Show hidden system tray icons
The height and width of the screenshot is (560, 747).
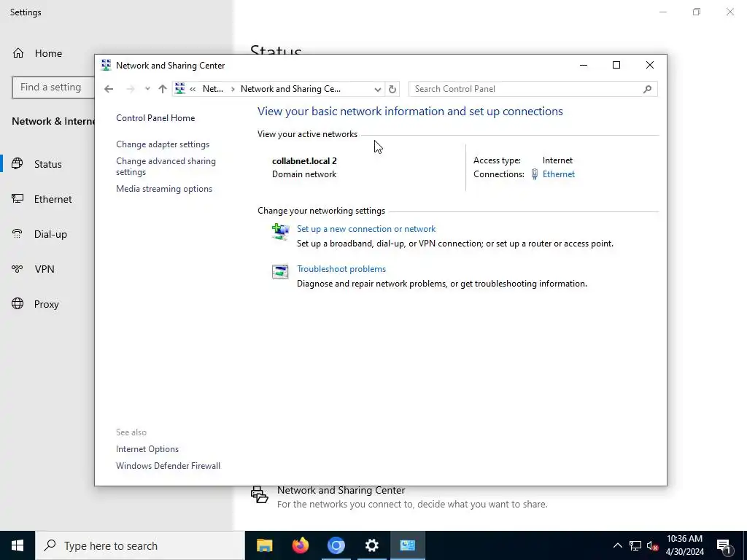(x=617, y=545)
